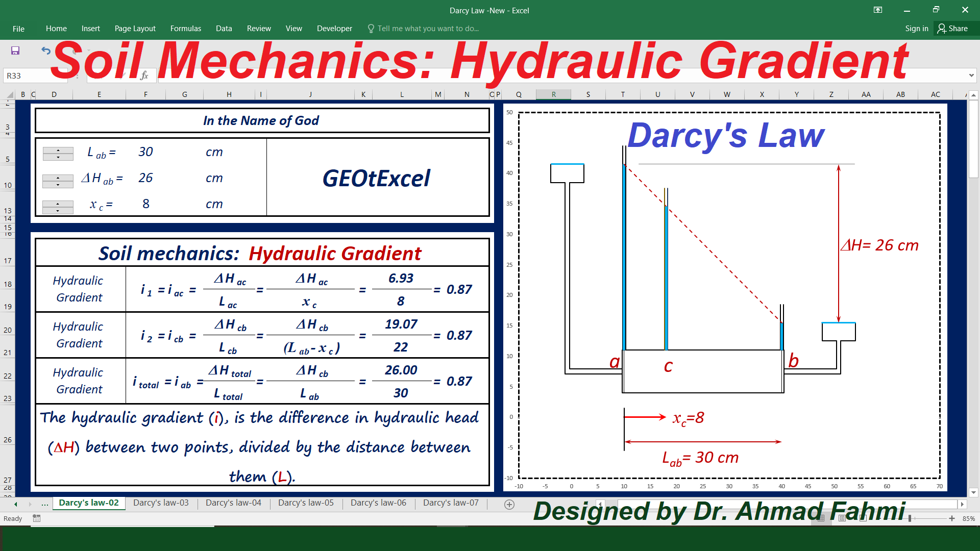Image resolution: width=980 pixels, height=551 pixels.
Task: Click the Save icon in Quick Access toolbar
Action: tap(15, 51)
